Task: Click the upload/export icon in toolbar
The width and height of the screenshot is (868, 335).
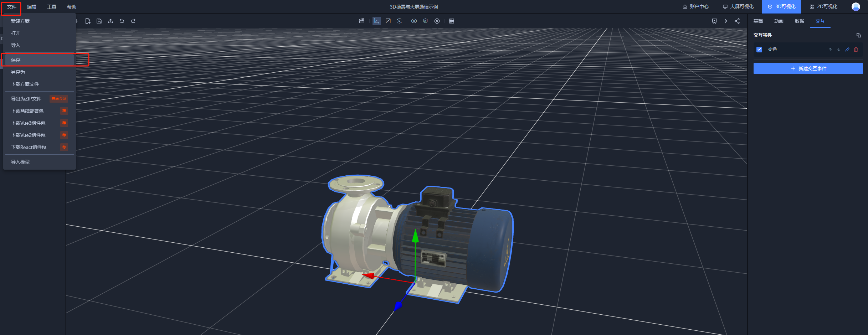Action: pos(111,21)
